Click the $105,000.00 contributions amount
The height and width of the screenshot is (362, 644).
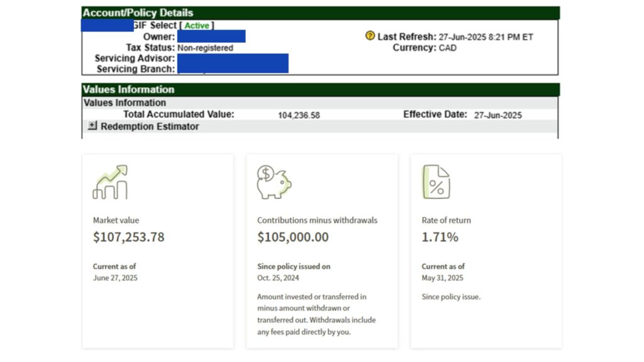click(x=293, y=237)
